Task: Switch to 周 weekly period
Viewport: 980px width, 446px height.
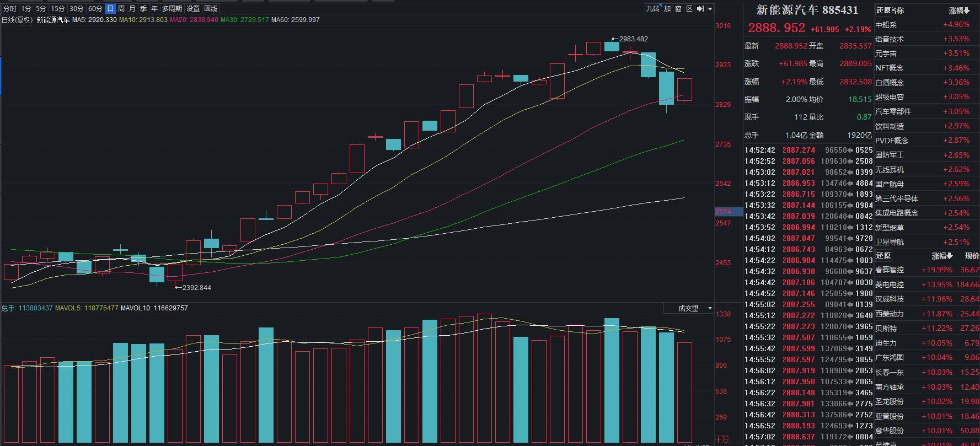Action: [121, 9]
